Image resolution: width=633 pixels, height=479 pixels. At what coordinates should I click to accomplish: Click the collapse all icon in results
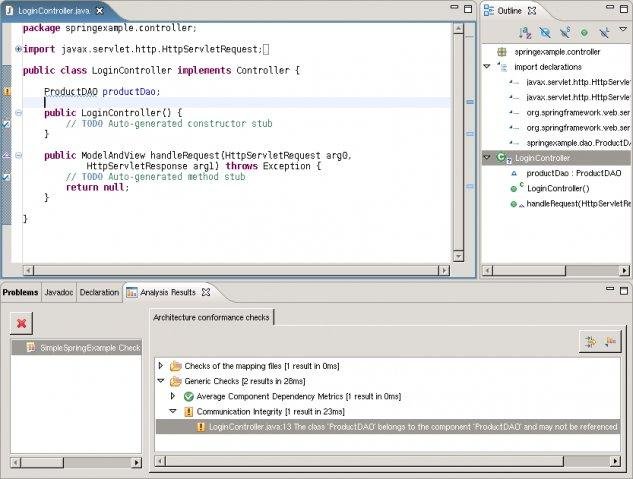click(x=610, y=342)
